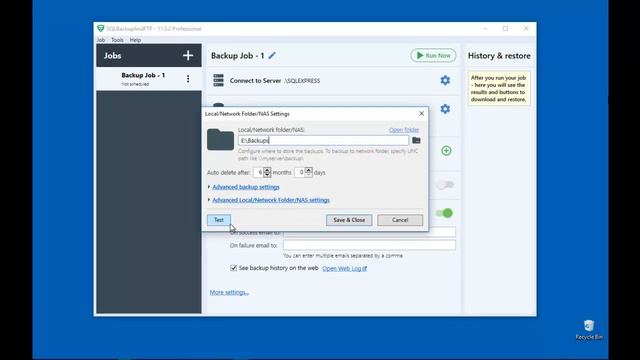
Task: Click the Recycle Bin desktop icon
Action: [589, 330]
